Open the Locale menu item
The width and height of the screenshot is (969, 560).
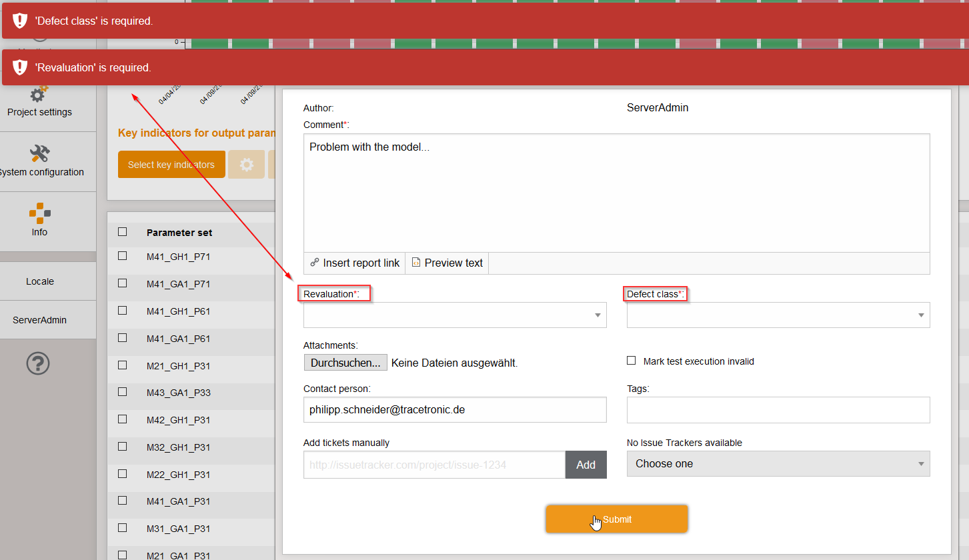[40, 281]
